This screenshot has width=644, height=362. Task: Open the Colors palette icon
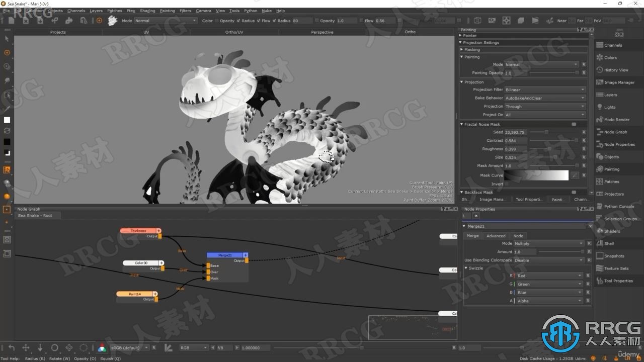pos(600,57)
